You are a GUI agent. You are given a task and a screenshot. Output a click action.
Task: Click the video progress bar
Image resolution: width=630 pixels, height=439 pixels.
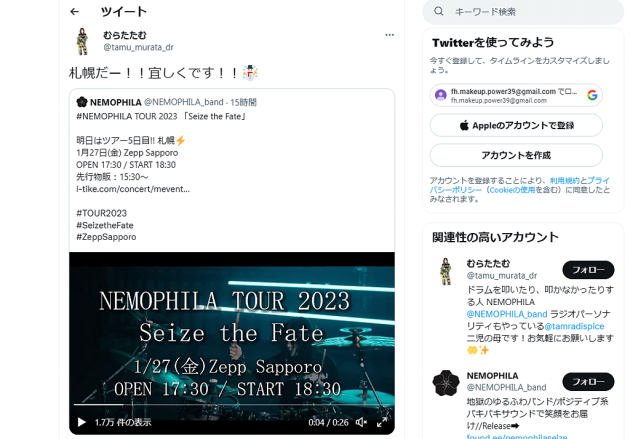tap(231, 404)
